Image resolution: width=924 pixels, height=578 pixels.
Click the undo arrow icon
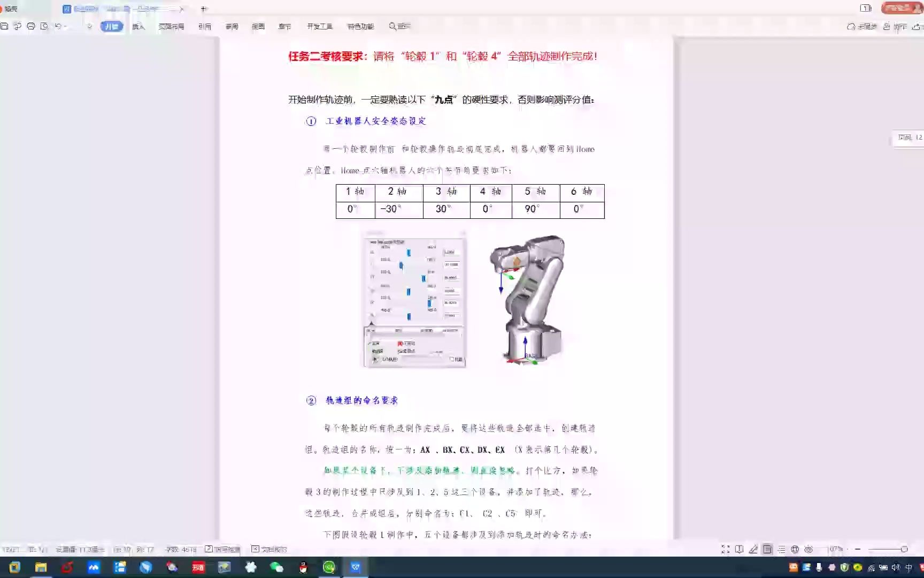pos(58,26)
